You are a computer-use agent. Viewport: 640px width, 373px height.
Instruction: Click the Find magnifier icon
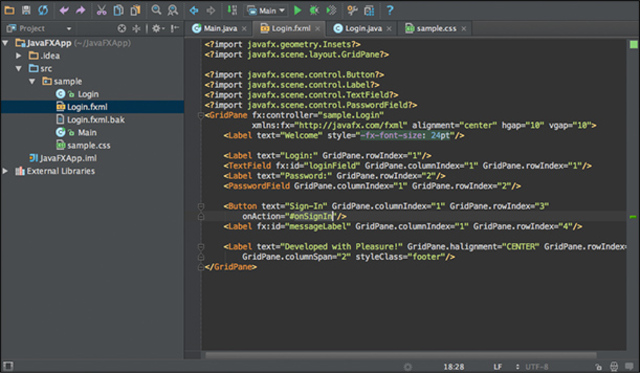[156, 10]
